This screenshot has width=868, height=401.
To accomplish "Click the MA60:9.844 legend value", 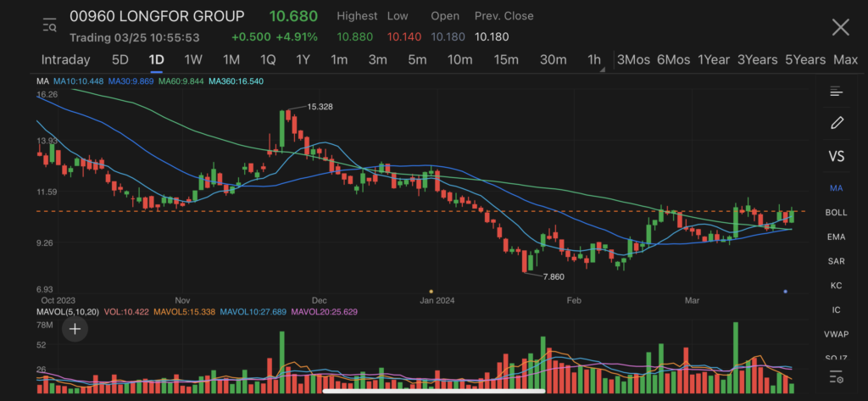I will (x=181, y=81).
